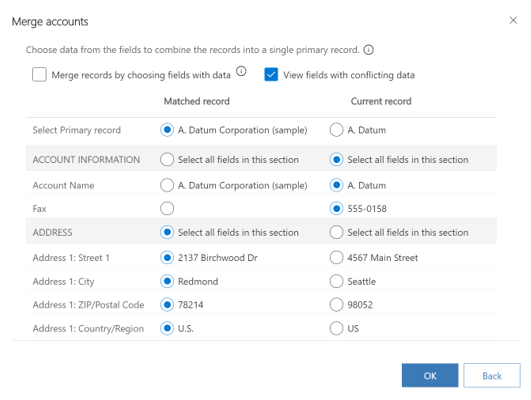The image size is (531, 400).
Task: Select city Redmond
Action: click(167, 281)
